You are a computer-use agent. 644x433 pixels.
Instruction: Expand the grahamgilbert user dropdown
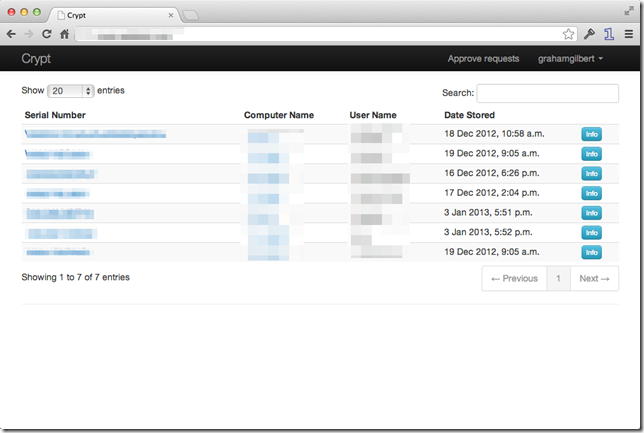pyautogui.click(x=570, y=59)
